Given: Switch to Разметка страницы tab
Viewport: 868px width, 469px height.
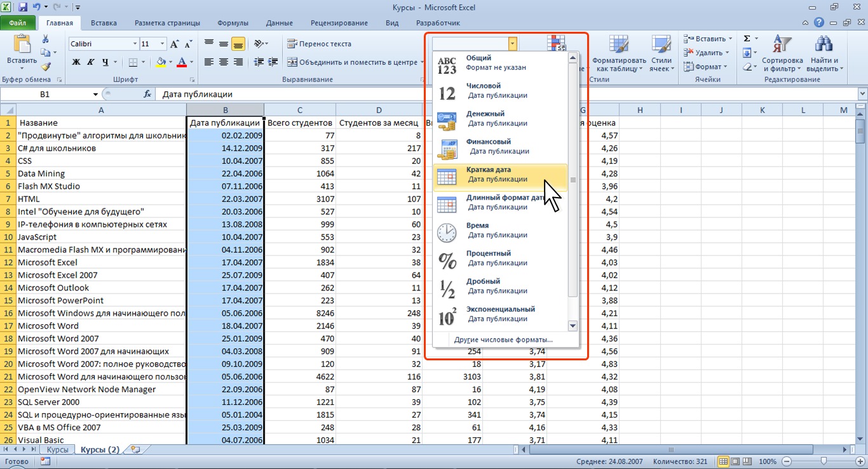Looking at the screenshot, I should (x=167, y=23).
